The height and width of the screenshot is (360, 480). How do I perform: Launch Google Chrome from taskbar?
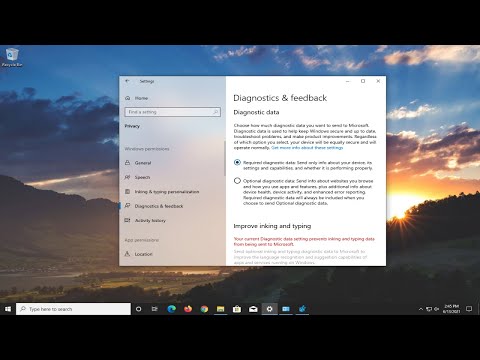click(204, 309)
